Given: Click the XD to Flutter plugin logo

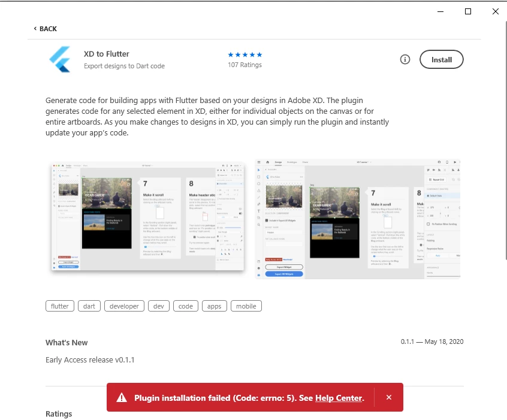Looking at the screenshot, I should [x=60, y=59].
